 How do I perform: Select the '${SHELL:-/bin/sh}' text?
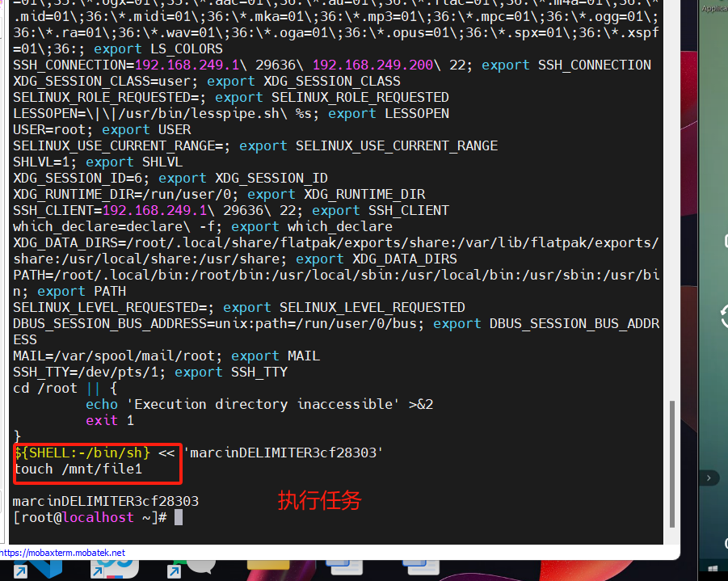point(82,453)
